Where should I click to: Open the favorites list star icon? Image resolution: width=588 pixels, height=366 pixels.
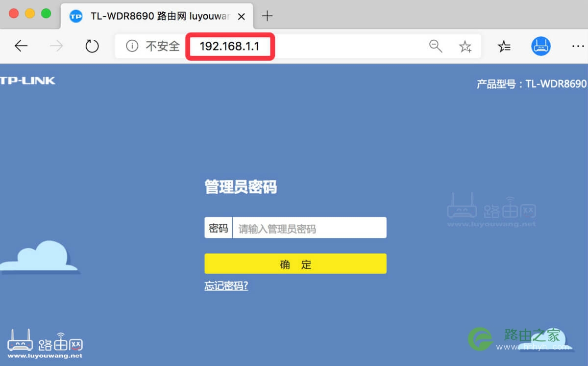coord(504,46)
